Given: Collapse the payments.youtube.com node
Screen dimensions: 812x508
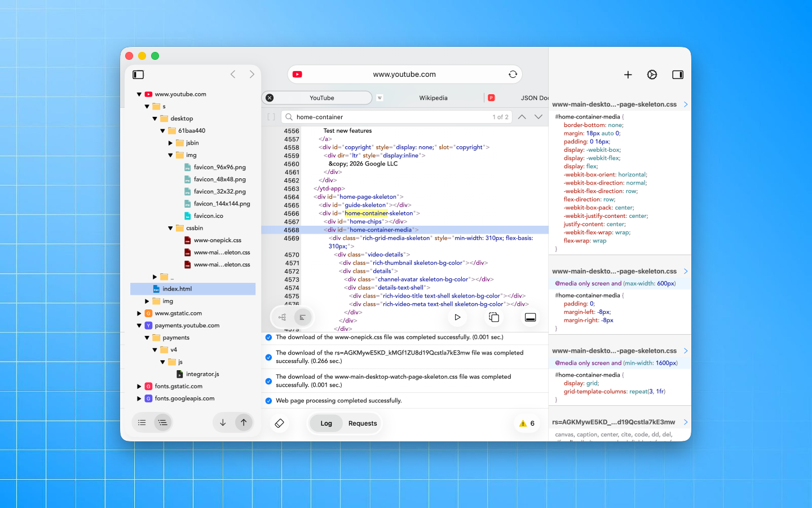Looking at the screenshot, I should pos(139,326).
